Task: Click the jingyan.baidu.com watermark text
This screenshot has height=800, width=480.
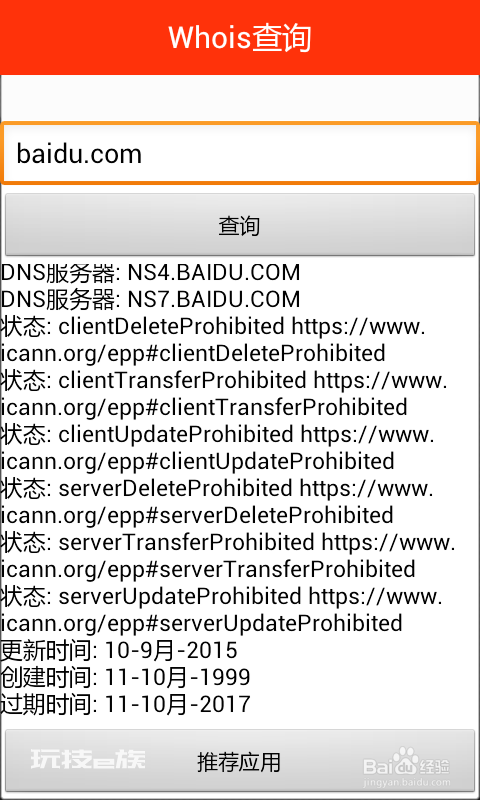Action: click(407, 782)
